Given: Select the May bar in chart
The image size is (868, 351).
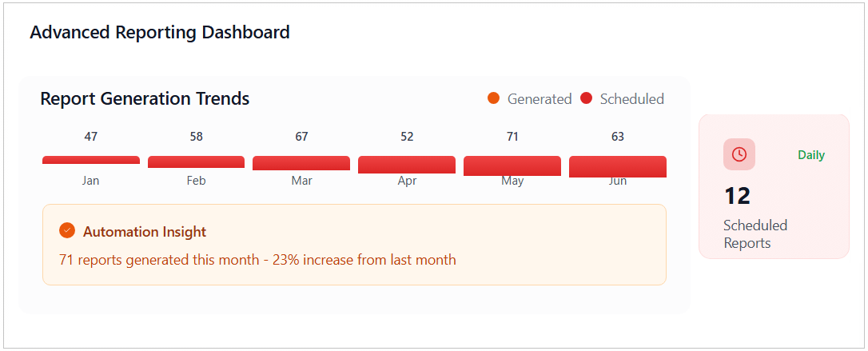Looking at the screenshot, I should pos(512,166).
